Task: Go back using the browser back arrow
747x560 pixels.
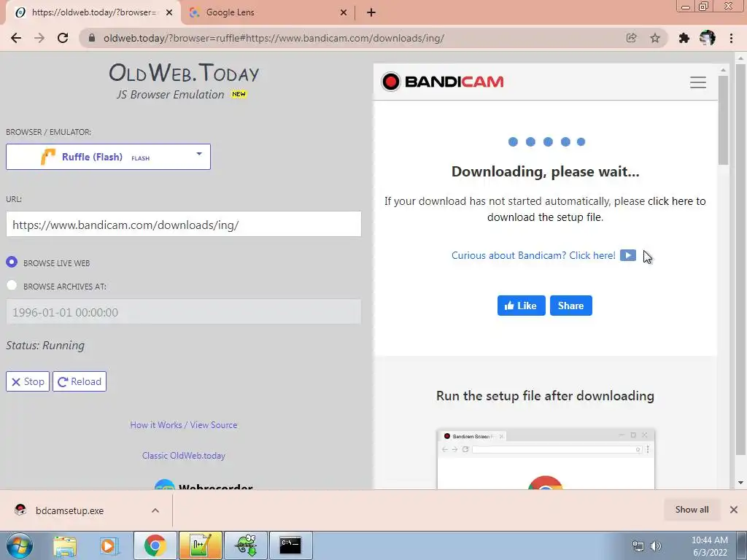Action: click(16, 38)
